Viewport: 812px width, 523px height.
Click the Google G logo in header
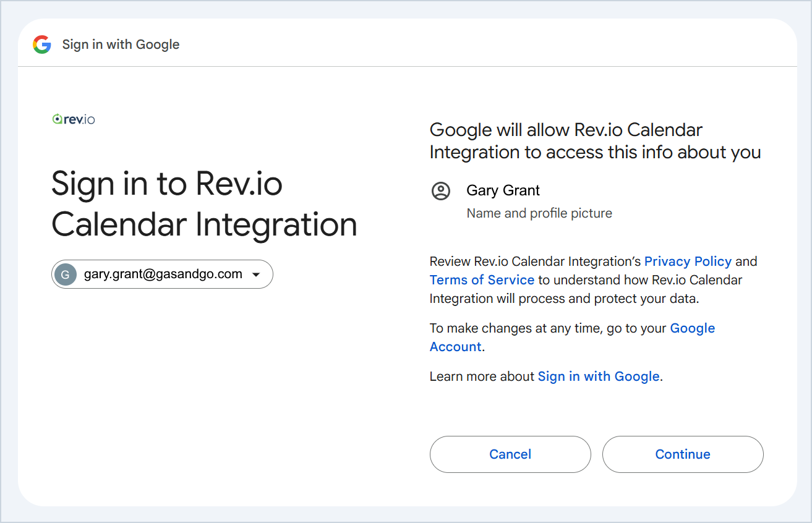(x=42, y=45)
